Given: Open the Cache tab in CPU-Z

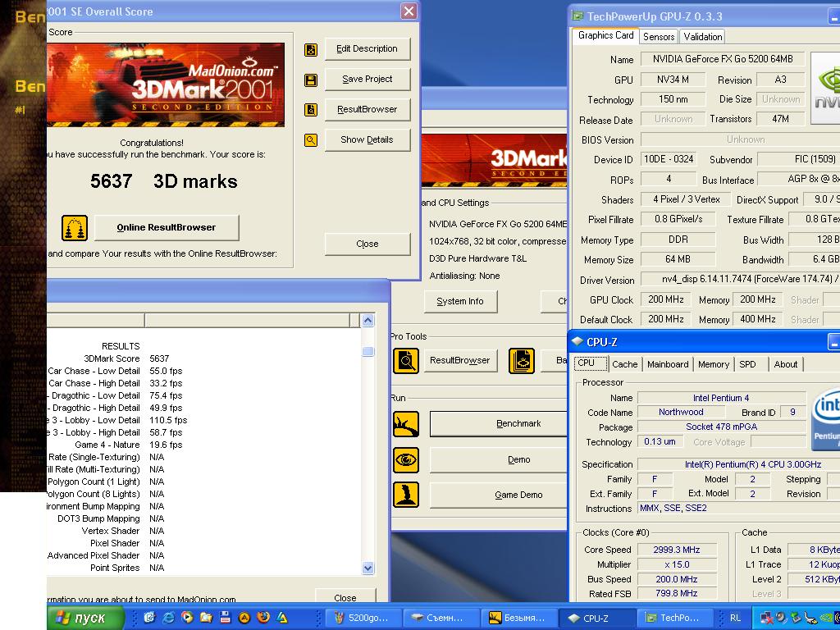Looking at the screenshot, I should [624, 364].
